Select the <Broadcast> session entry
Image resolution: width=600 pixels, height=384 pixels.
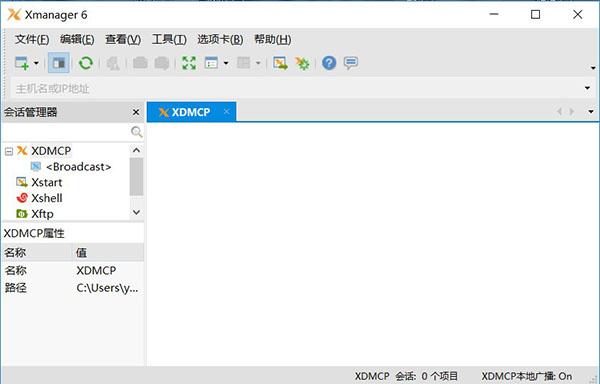tap(78, 167)
